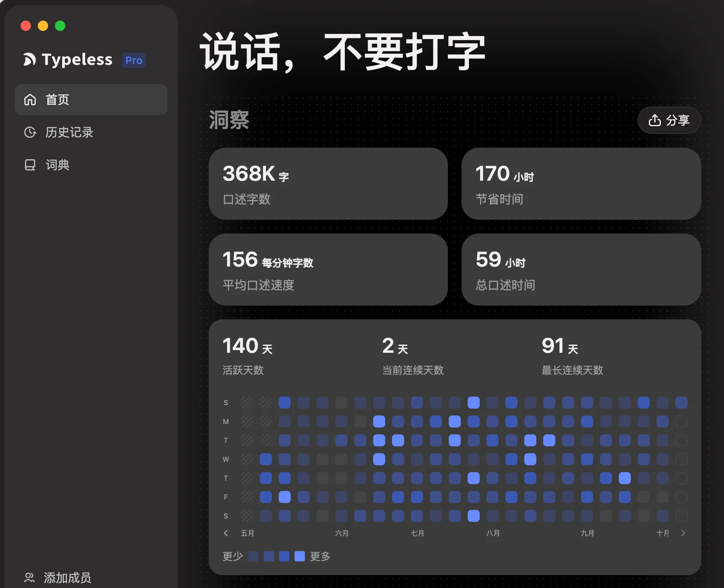Image resolution: width=724 pixels, height=588 pixels.
Task: Click the home icon beside 首页
Action: coord(30,100)
